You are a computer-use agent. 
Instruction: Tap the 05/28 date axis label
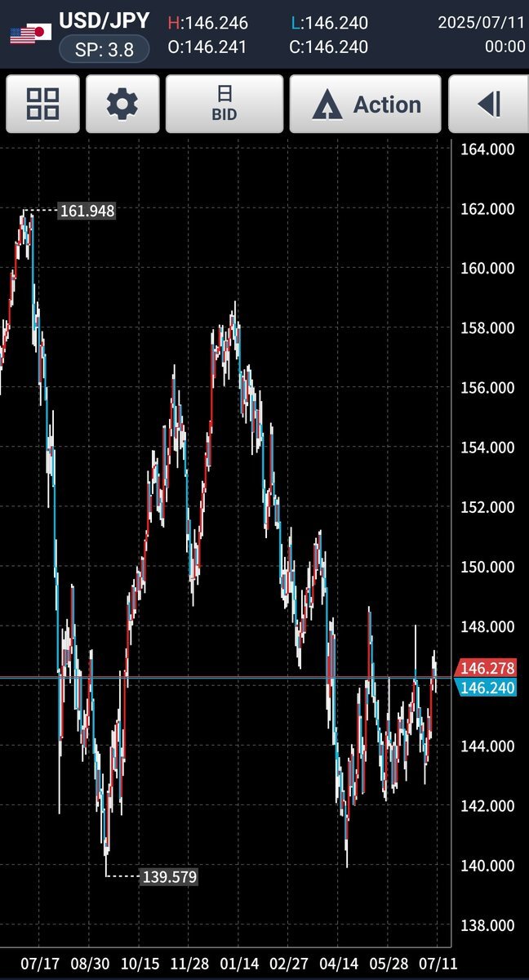click(389, 963)
